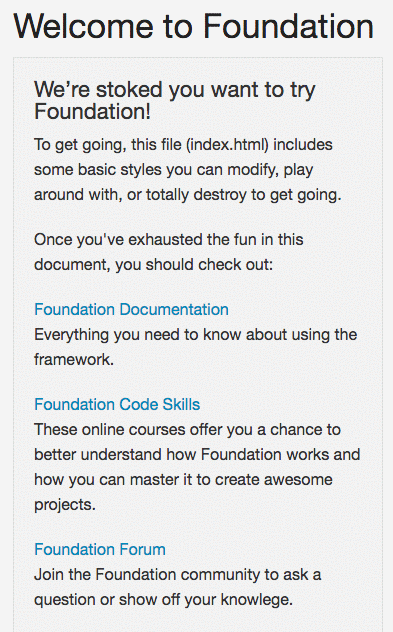Click the "(index.html)" text in the paragraph
This screenshot has width=393, height=632.
[x=227, y=145]
